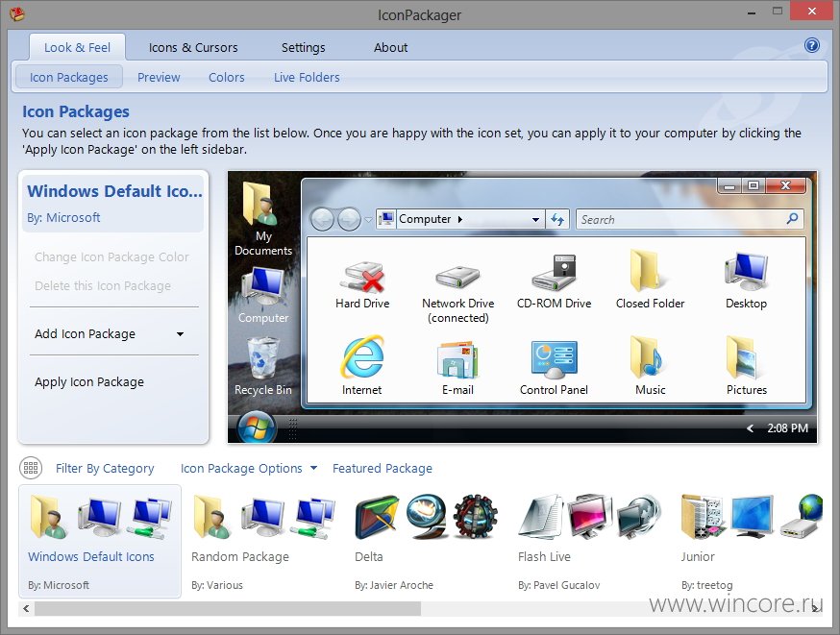This screenshot has width=840, height=635.
Task: Click the Recycle Bin icon in preview
Action: (x=263, y=357)
